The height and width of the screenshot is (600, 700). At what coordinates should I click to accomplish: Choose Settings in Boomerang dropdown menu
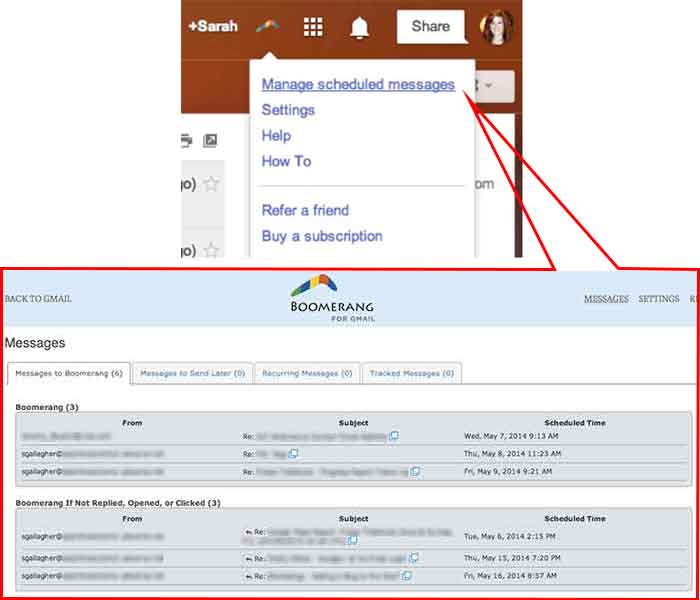point(288,110)
